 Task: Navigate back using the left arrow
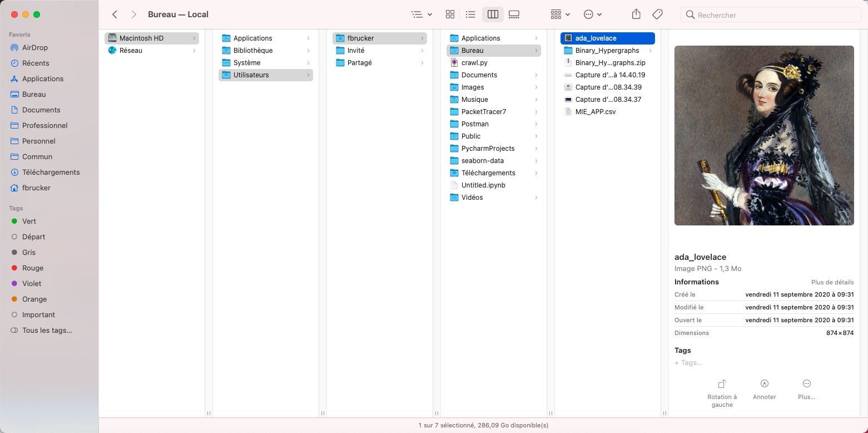coord(115,14)
